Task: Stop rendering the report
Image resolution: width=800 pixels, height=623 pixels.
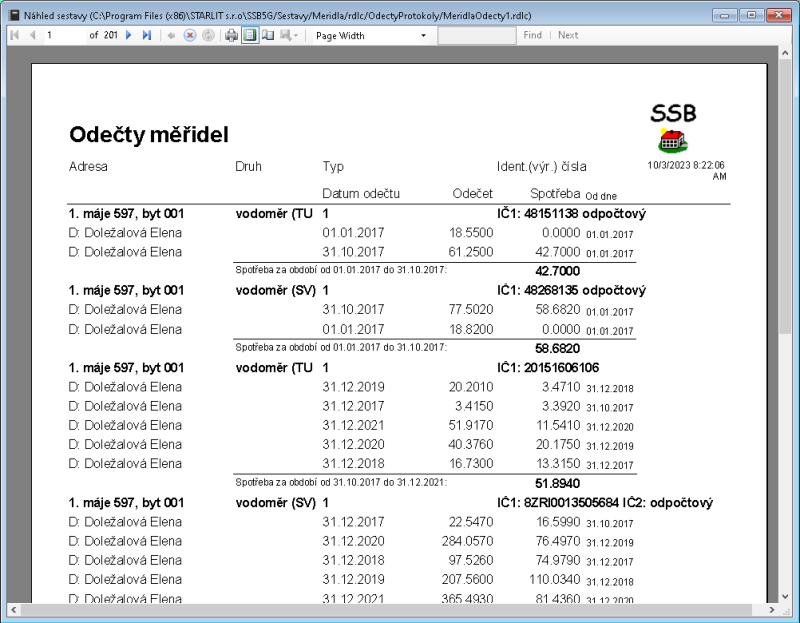Action: click(x=189, y=35)
